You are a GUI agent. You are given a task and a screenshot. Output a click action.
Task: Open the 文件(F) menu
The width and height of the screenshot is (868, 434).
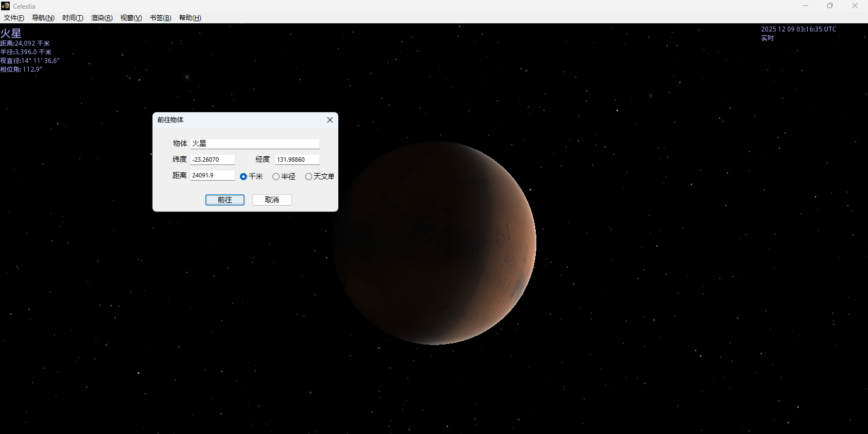coord(14,18)
